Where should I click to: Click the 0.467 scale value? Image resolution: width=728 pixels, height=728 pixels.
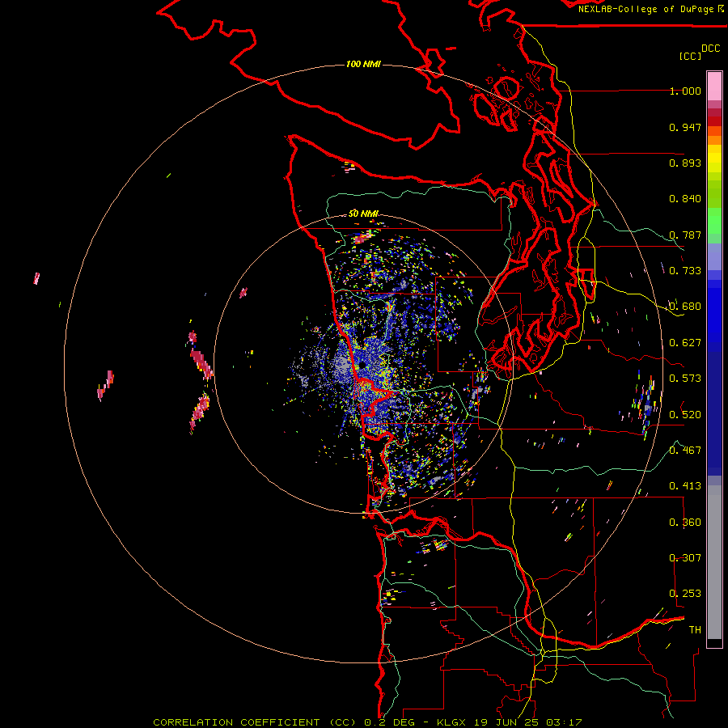685,451
